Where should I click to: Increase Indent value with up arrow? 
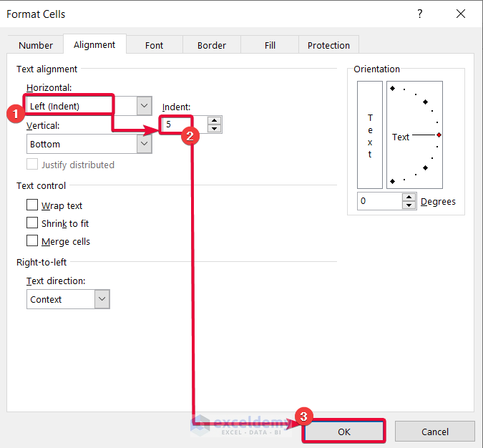coord(215,120)
